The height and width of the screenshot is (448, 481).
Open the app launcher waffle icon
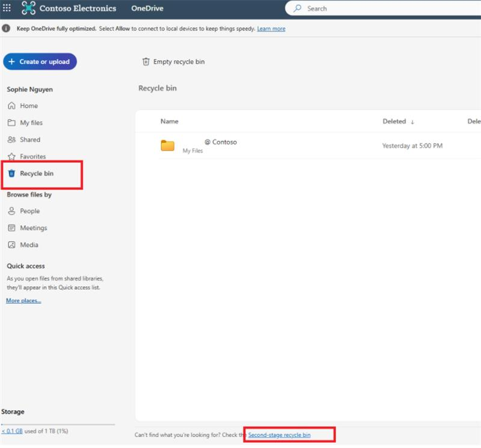click(7, 8)
